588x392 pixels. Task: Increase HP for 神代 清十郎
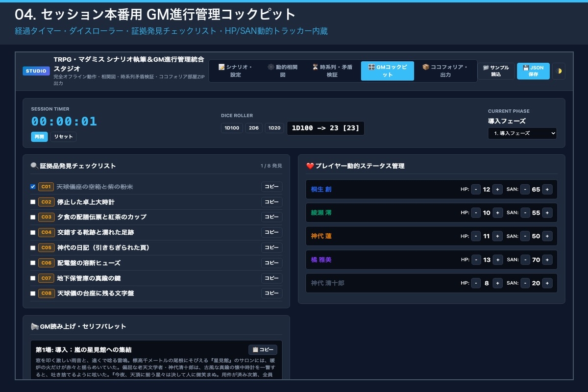497,283
